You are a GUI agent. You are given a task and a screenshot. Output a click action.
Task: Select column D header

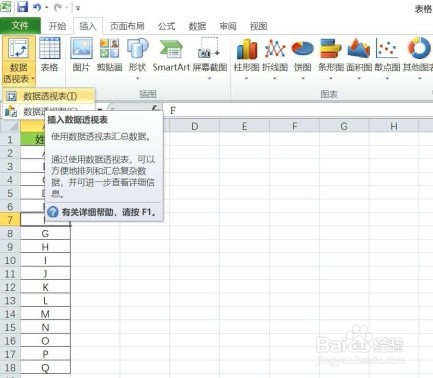[194, 126]
